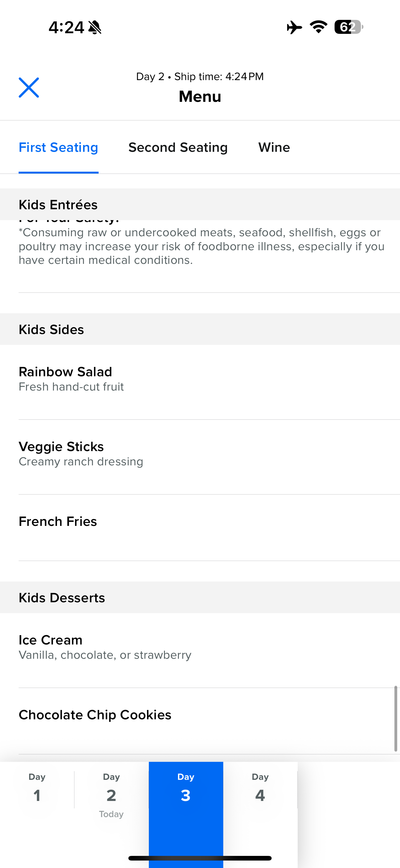Viewport: 400px width, 868px height.
Task: Tap the Kids Sides section header
Action: pyautogui.click(x=51, y=329)
